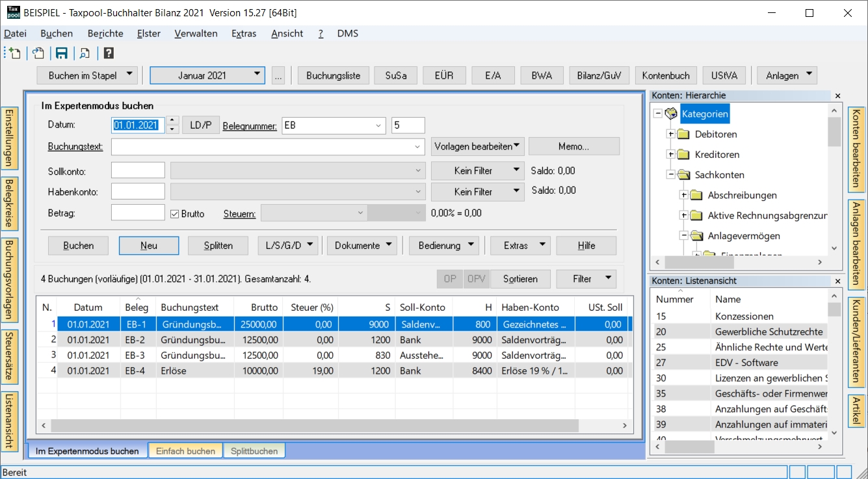868x479 pixels.
Task: Click the Haben-Konto column header
Action: [x=536, y=307]
